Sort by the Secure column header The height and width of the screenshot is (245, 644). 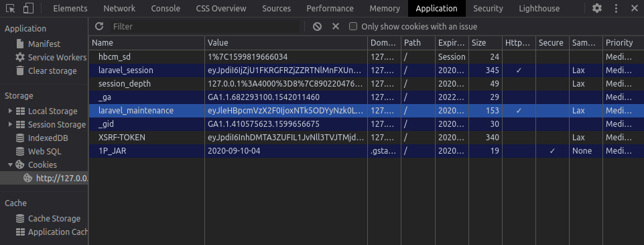coord(552,43)
